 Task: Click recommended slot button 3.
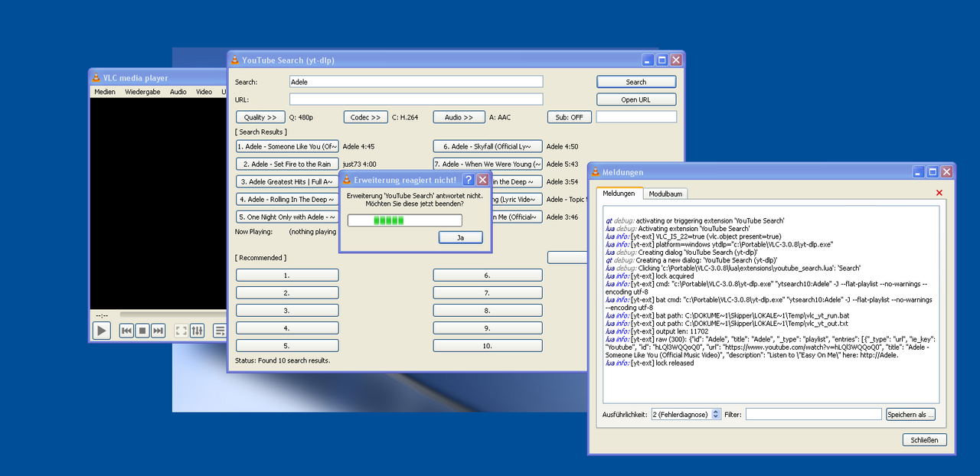[x=287, y=310]
